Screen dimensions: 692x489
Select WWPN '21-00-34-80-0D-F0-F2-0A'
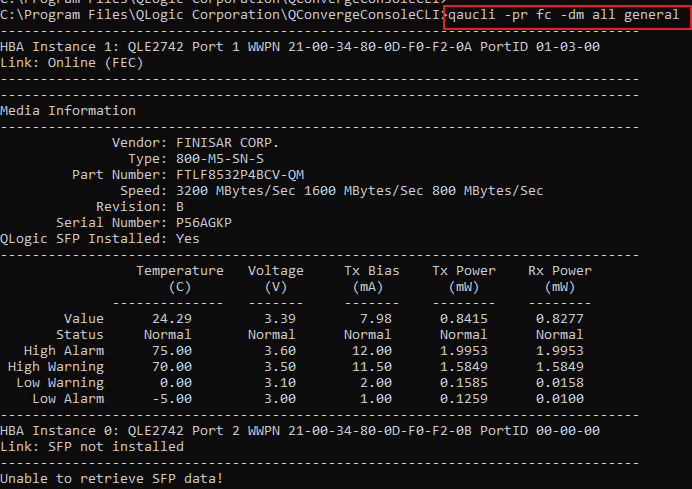pyautogui.click(x=380, y=47)
